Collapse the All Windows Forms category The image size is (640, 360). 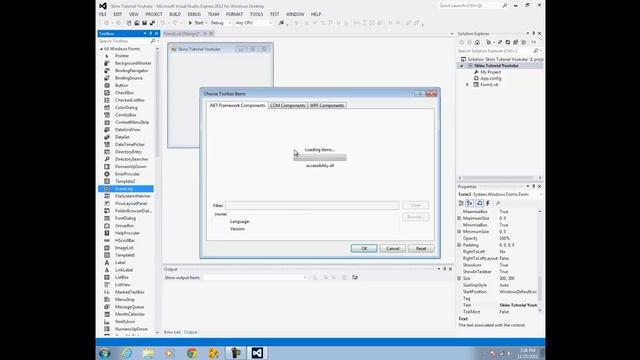tap(102, 49)
